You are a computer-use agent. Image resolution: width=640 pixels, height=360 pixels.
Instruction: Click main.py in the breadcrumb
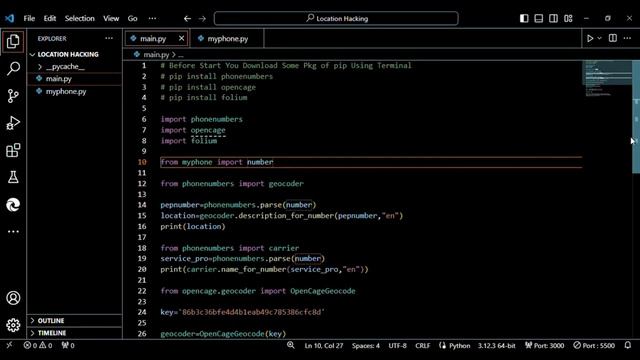tap(156, 54)
